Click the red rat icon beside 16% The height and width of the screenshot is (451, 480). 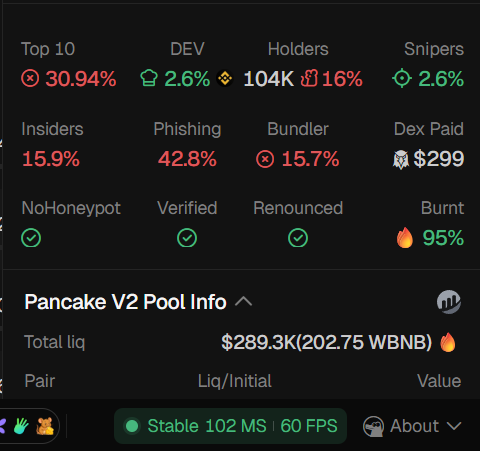[x=309, y=78]
